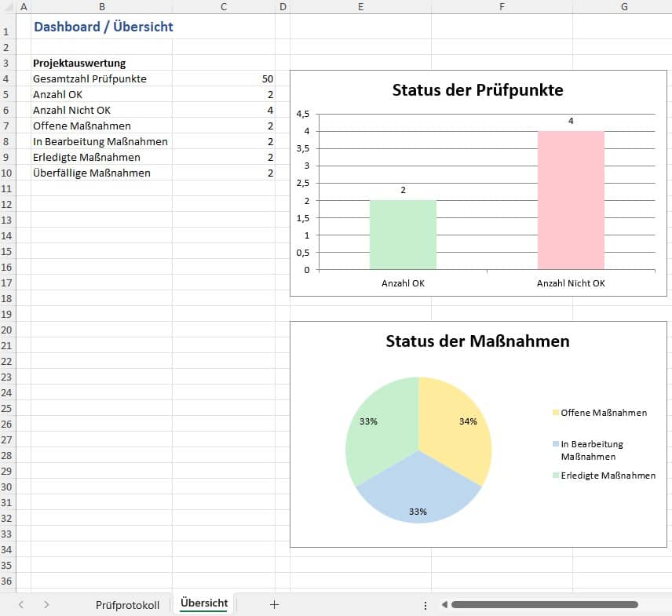Switch to the Prüfprotokoll sheet tab

tap(127, 605)
